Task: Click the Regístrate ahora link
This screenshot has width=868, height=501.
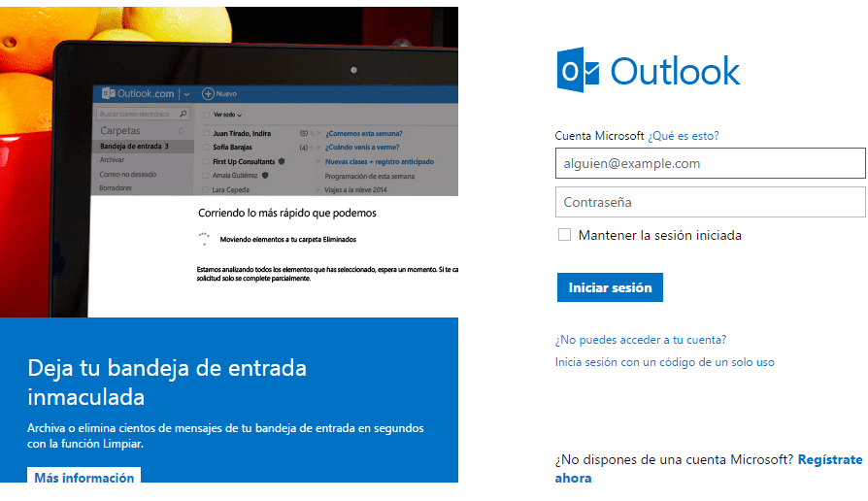Action: click(709, 468)
